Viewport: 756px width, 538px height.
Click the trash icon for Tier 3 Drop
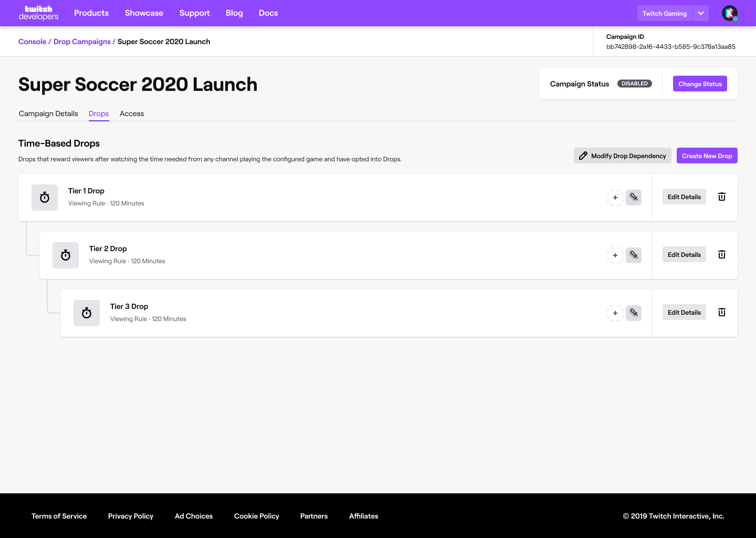[721, 312]
